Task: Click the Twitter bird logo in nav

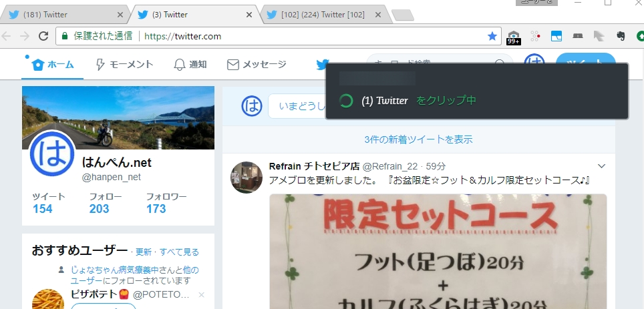Action: 323,63
